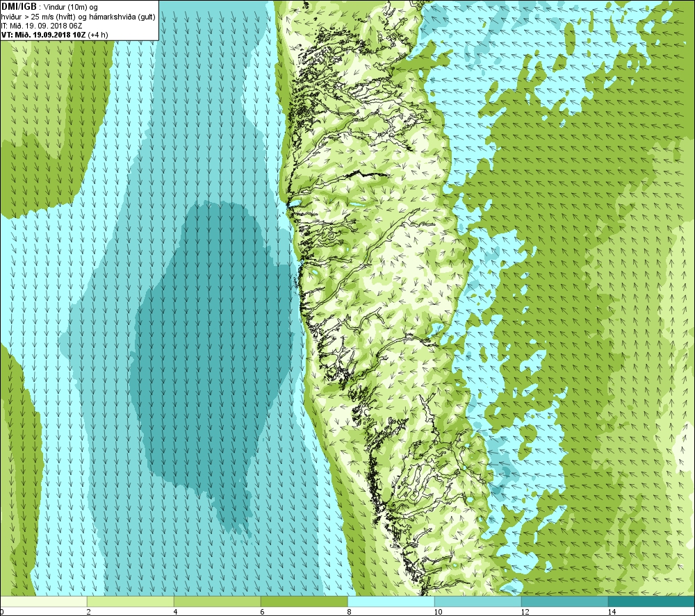Click the 10–12 m/s light teal swatch
The height and width of the screenshot is (616, 695).
click(x=478, y=601)
